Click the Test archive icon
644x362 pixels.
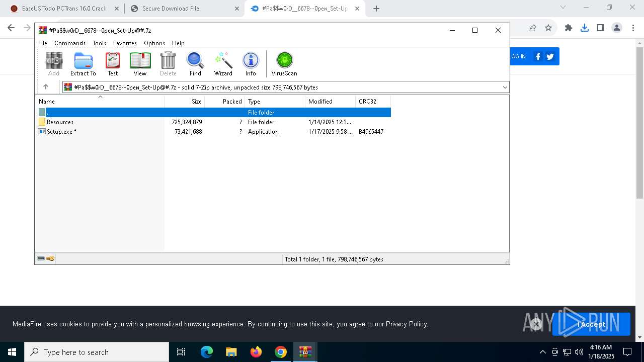tap(113, 64)
